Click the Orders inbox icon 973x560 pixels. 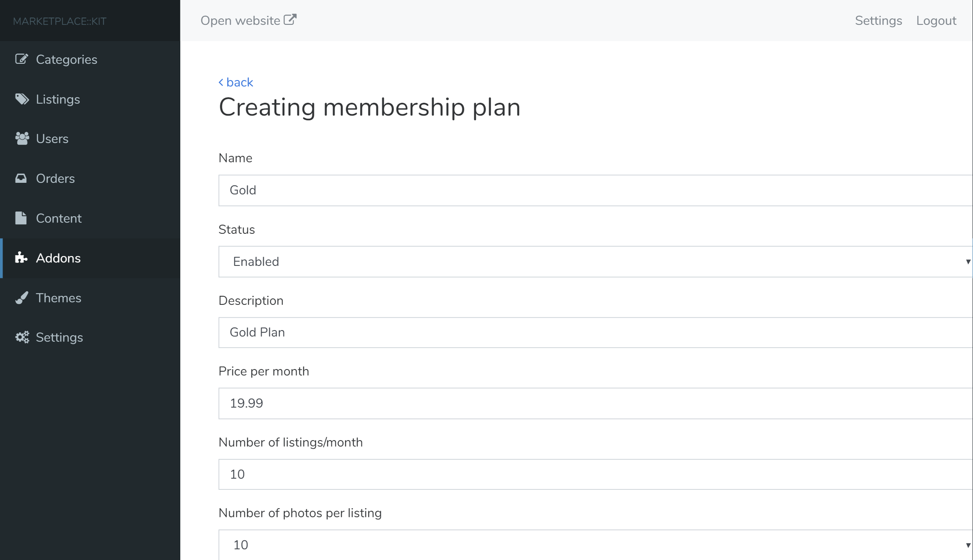point(21,179)
